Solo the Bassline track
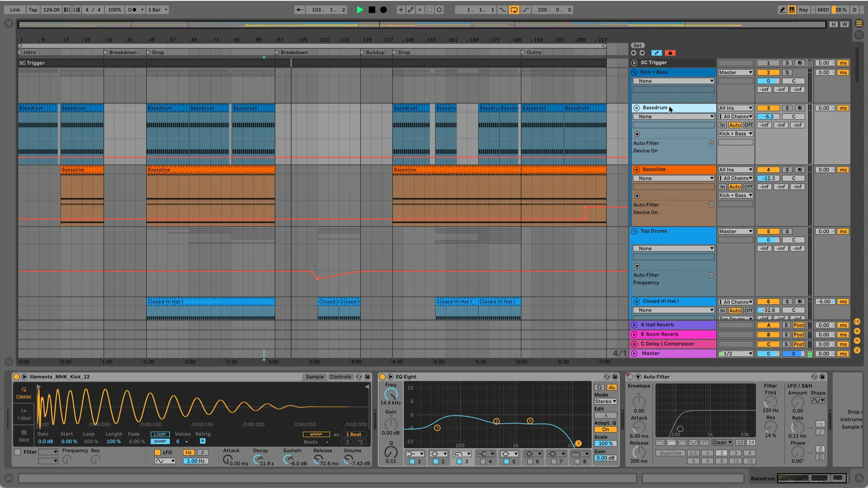This screenshot has width=868, height=488. [787, 170]
